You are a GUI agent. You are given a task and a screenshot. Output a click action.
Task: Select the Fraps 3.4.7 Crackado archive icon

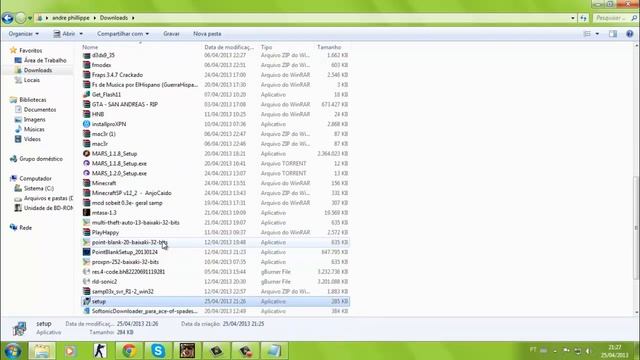[x=87, y=75]
